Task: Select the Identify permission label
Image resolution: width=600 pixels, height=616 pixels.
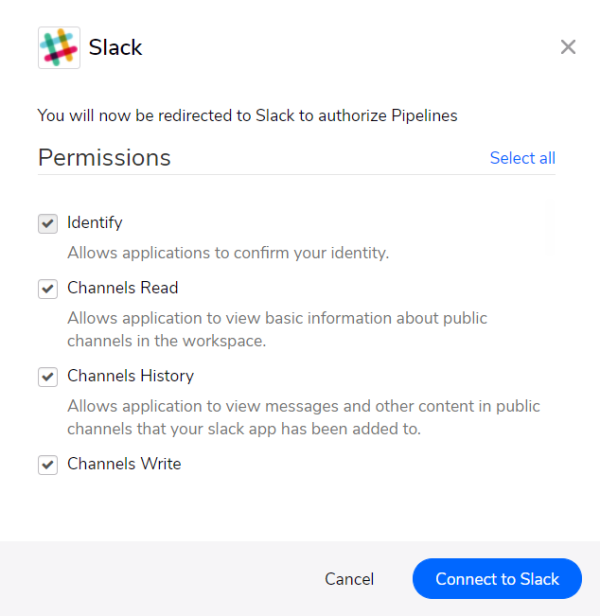Action: coord(95,223)
